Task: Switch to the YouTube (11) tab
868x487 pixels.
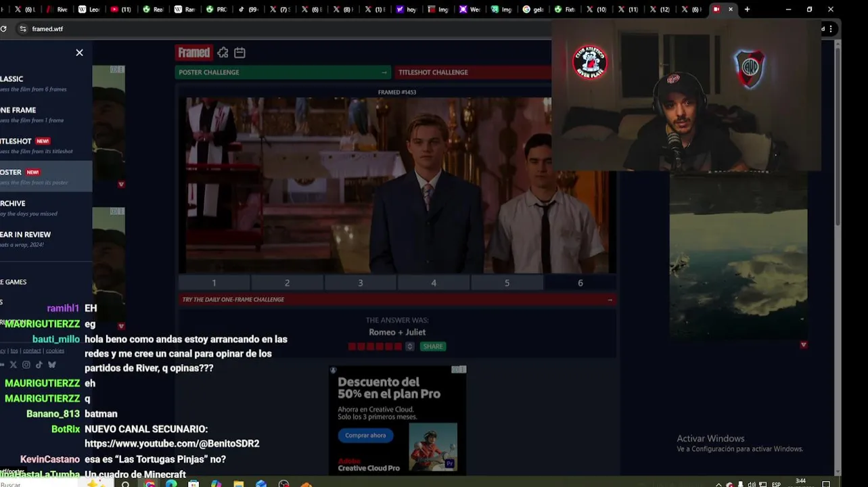Action: click(120, 9)
